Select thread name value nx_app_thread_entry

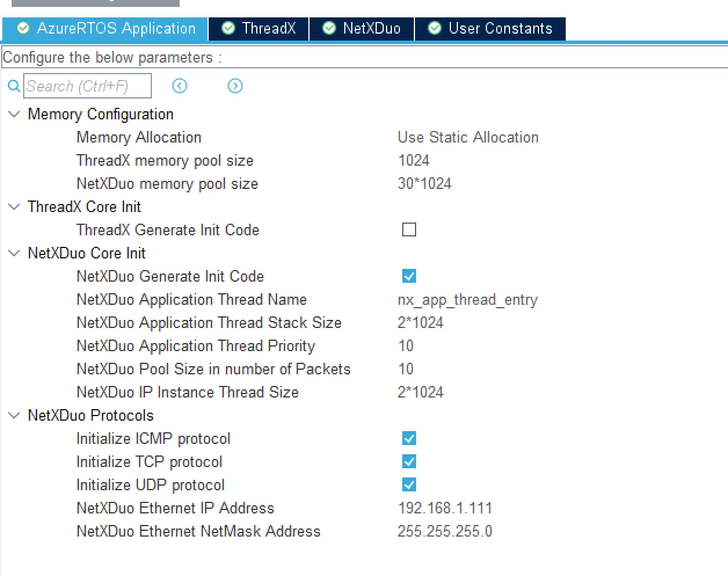[x=468, y=300]
